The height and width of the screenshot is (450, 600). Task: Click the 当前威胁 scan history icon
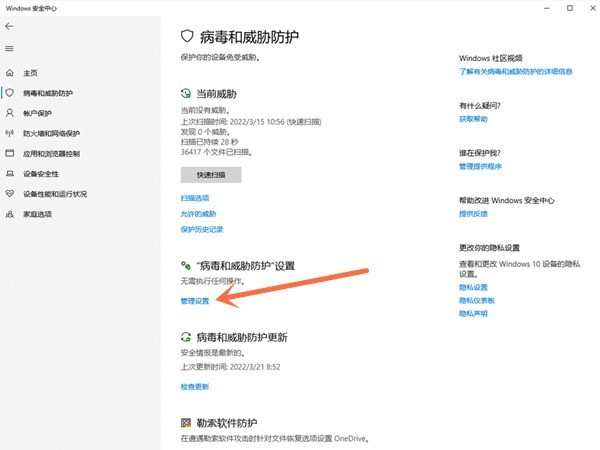coord(186,93)
